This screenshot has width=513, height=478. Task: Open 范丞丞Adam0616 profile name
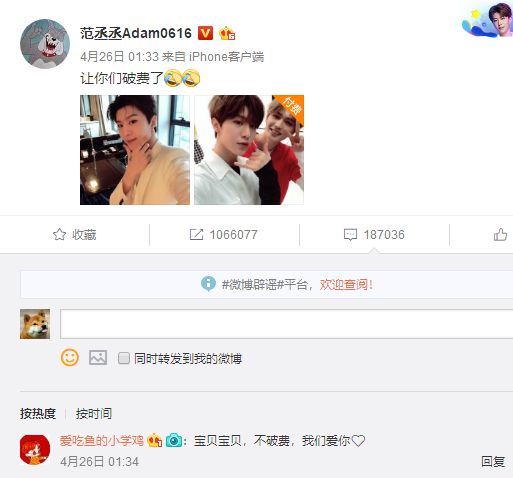(136, 33)
